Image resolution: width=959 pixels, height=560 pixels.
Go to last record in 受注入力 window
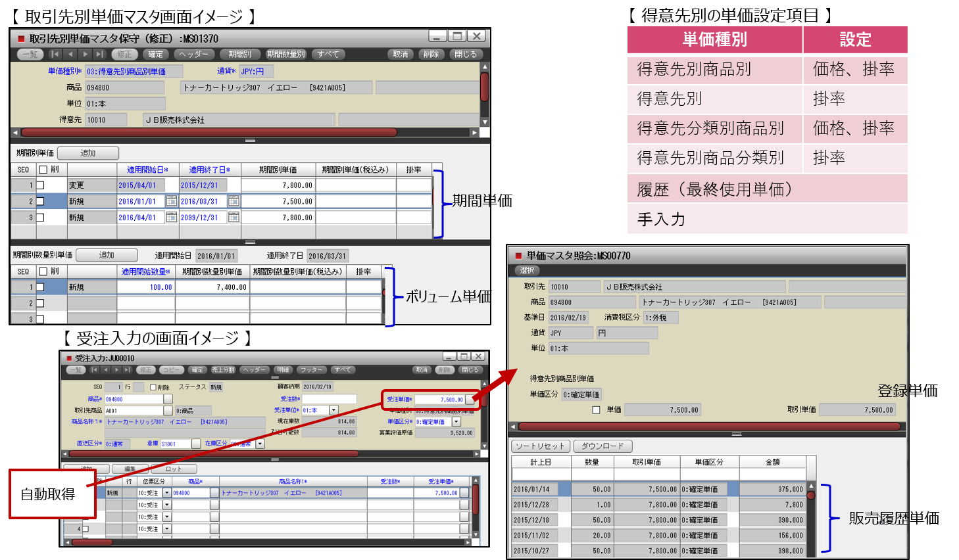(x=128, y=370)
